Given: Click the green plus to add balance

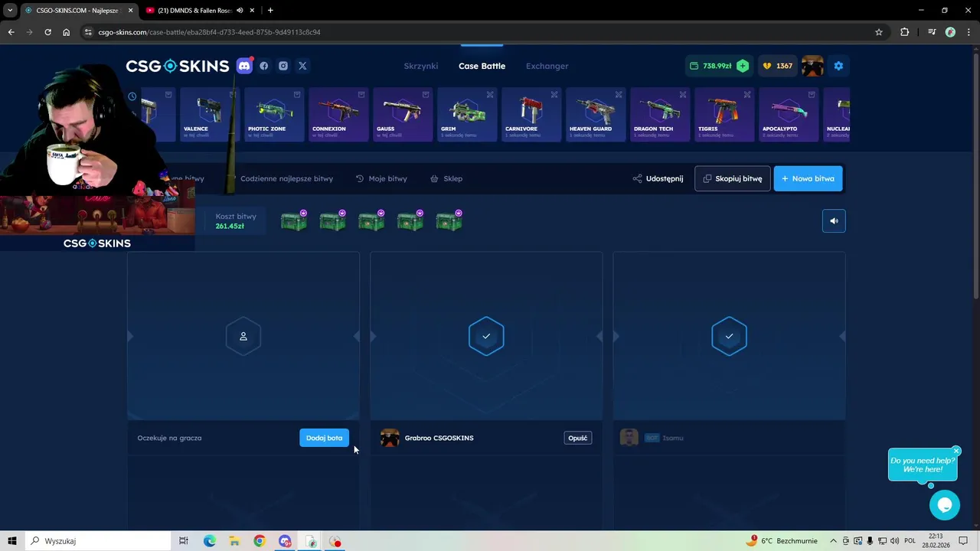Looking at the screenshot, I should (x=743, y=66).
